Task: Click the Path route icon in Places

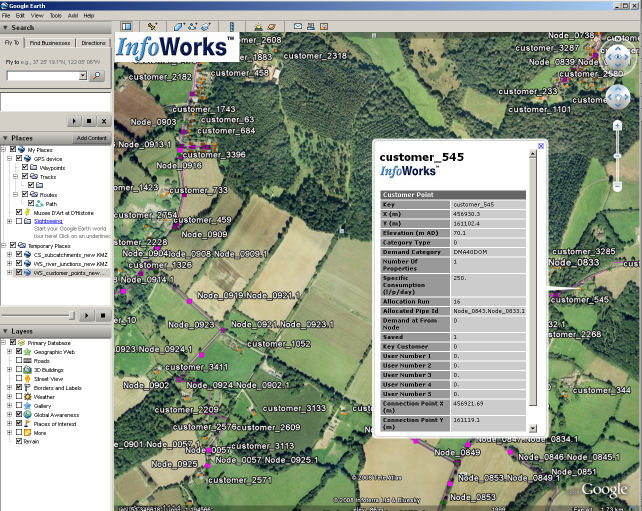Action: point(39,203)
